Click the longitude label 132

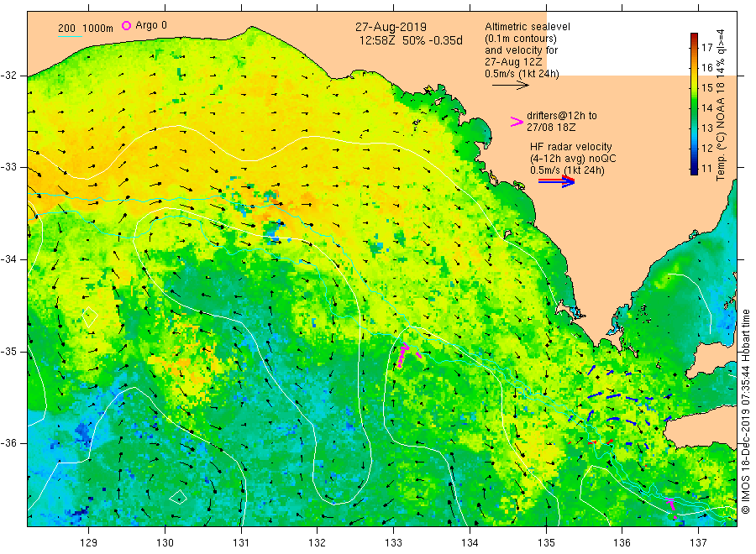pos(318,543)
